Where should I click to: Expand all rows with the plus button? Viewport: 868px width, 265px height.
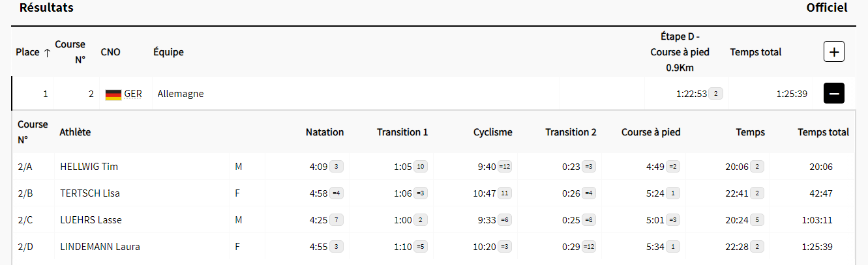point(833,52)
